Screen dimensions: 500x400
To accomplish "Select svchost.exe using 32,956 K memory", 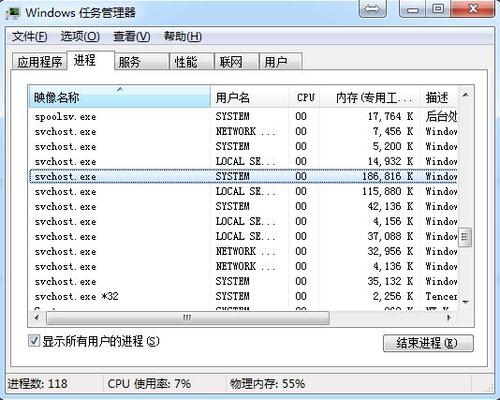I will point(243,251).
